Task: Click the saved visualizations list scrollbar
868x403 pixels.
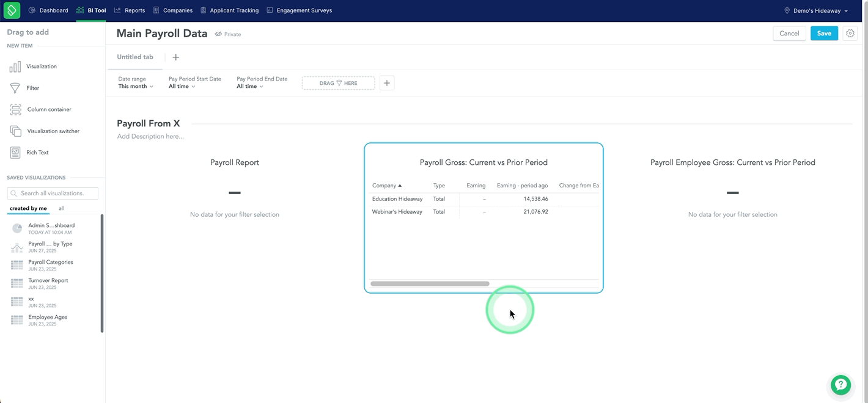Action: (x=102, y=274)
